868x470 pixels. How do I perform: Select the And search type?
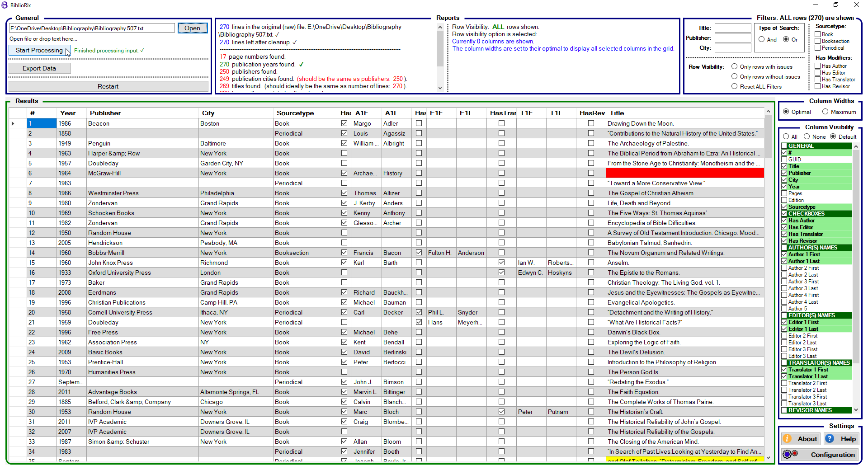(762, 40)
